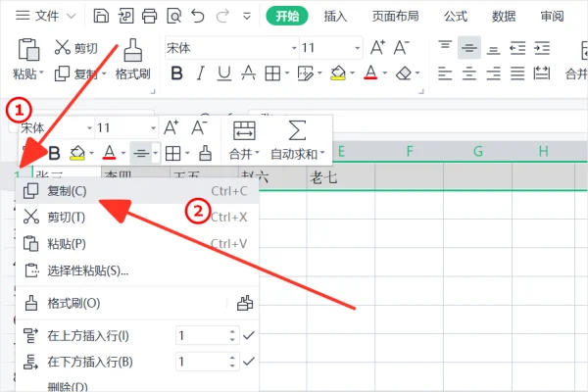Viewport: 588px width, 392px height.
Task: Click the ribbon red font color A
Action: coord(370,73)
